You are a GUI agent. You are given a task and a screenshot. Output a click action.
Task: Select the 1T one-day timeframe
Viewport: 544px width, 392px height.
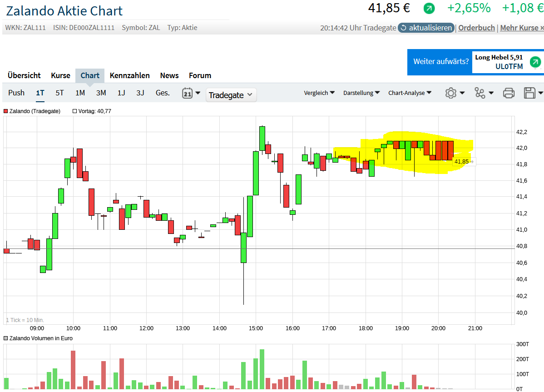point(40,93)
